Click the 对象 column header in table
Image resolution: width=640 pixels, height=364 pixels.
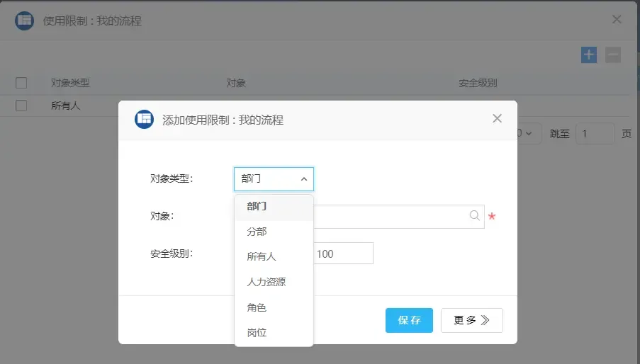click(x=236, y=83)
